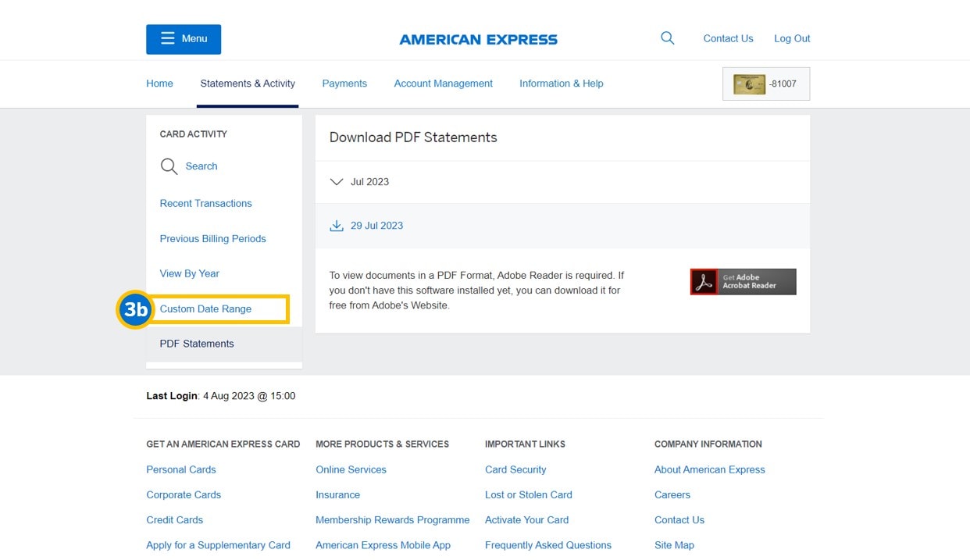
Task: Go to the Payments tab
Action: coord(344,84)
